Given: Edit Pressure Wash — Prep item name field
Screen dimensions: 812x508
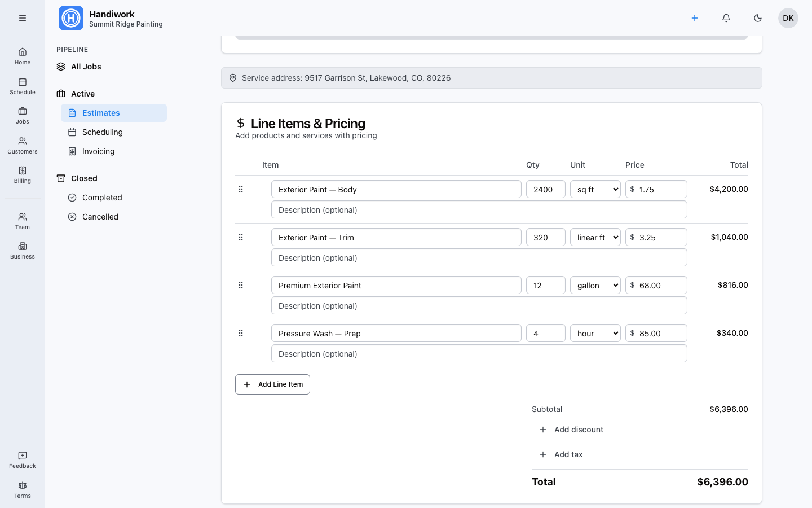Looking at the screenshot, I should tap(396, 333).
